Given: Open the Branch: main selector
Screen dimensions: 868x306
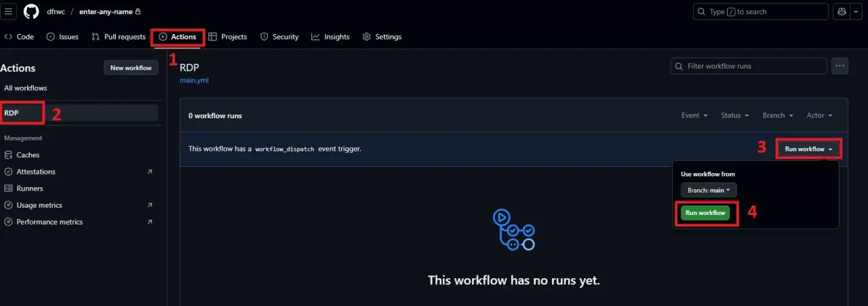Looking at the screenshot, I should pyautogui.click(x=709, y=191).
